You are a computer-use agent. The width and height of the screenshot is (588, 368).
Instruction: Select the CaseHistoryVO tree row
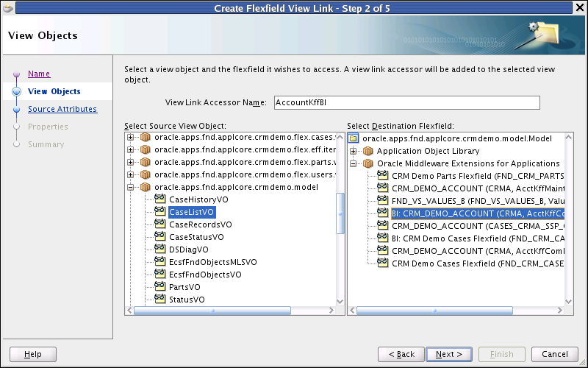[x=198, y=199]
